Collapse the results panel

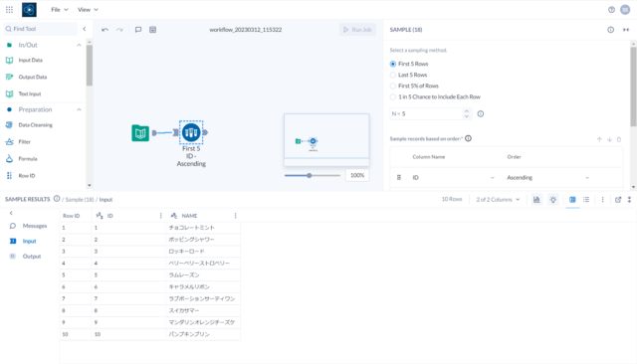point(629,199)
